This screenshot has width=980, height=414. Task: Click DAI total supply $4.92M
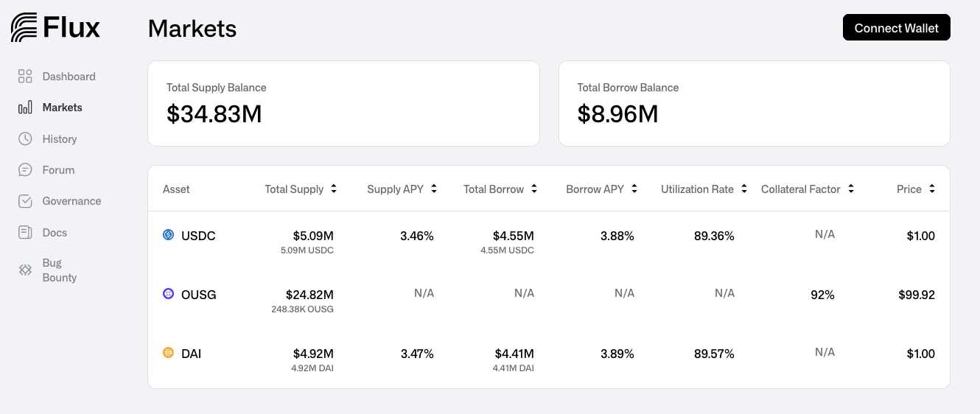(313, 354)
